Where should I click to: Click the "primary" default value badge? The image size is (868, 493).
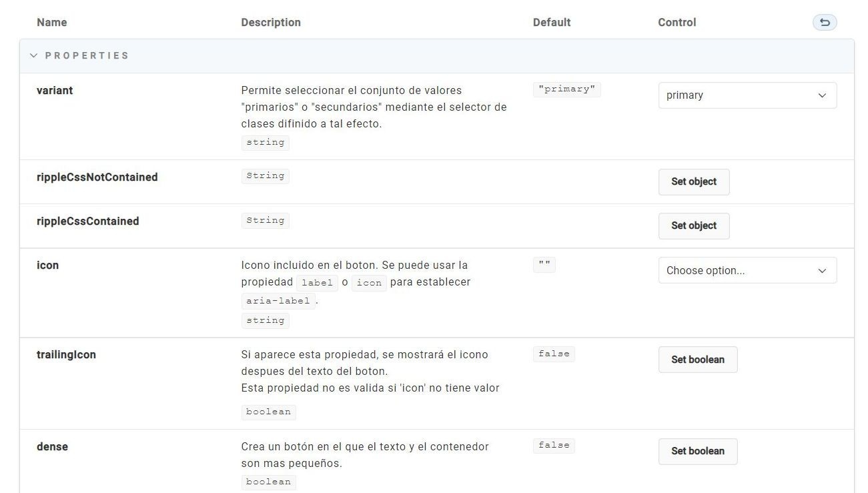click(567, 90)
